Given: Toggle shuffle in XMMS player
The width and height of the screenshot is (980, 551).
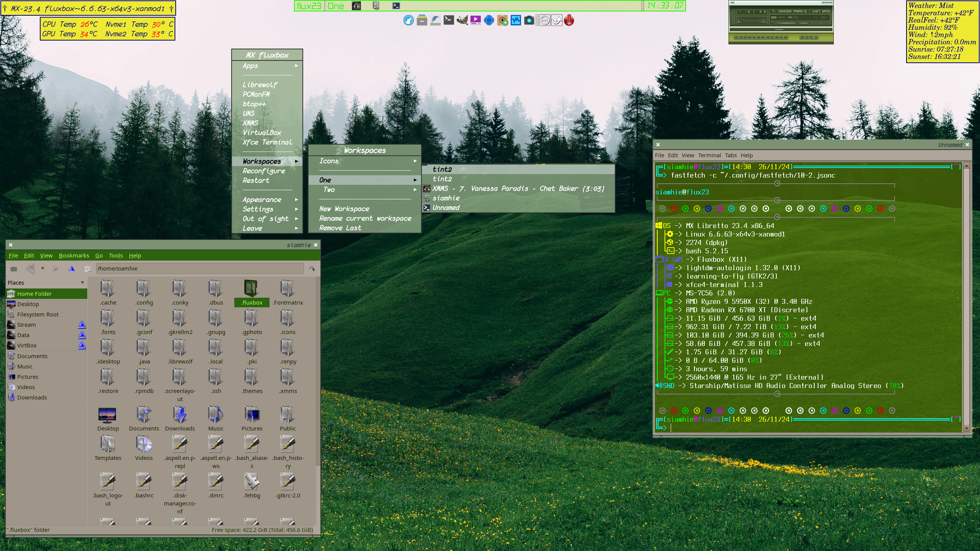Looking at the screenshot, I should click(804, 37).
